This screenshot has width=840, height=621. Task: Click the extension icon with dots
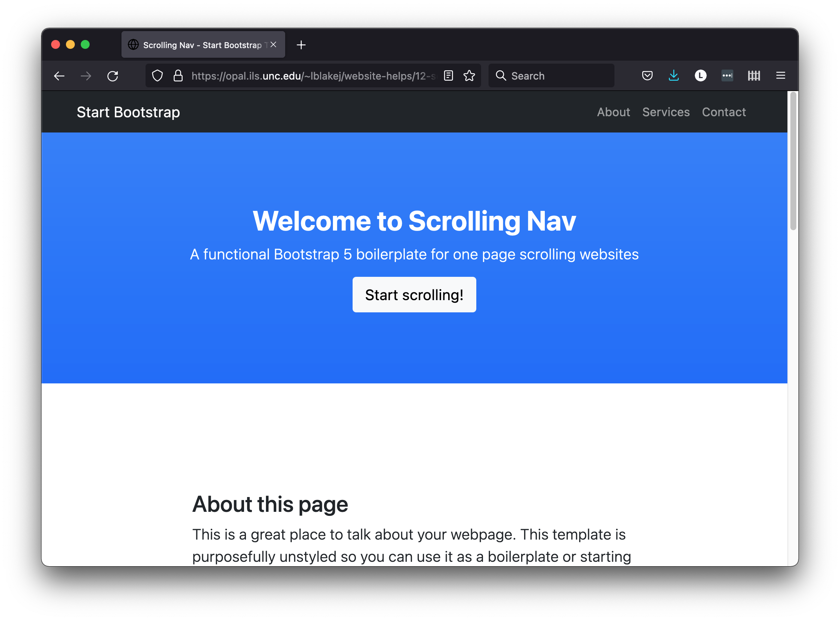click(x=727, y=76)
